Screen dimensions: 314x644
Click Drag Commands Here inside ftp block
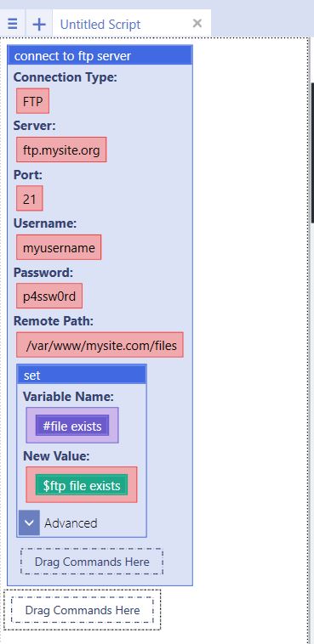click(x=92, y=562)
